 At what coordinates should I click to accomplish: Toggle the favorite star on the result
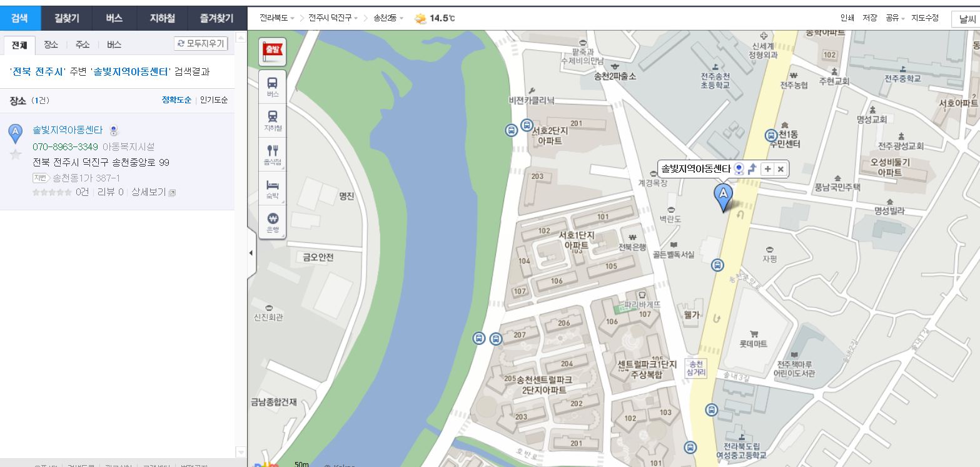(16, 154)
